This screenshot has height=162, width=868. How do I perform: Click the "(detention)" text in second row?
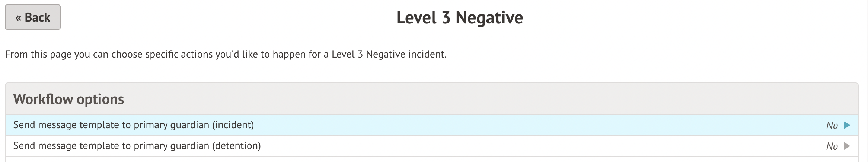[236, 146]
